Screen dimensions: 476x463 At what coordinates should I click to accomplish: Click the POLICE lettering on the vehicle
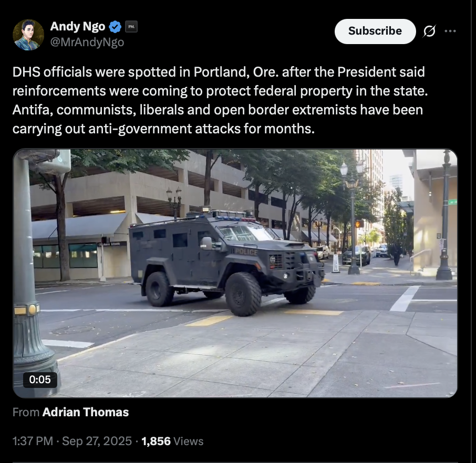[246, 252]
